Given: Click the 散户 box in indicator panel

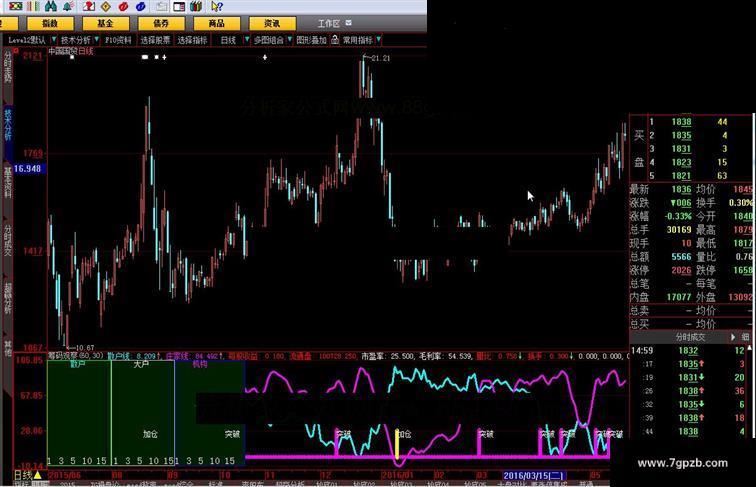Looking at the screenshot, I should pos(79,413).
